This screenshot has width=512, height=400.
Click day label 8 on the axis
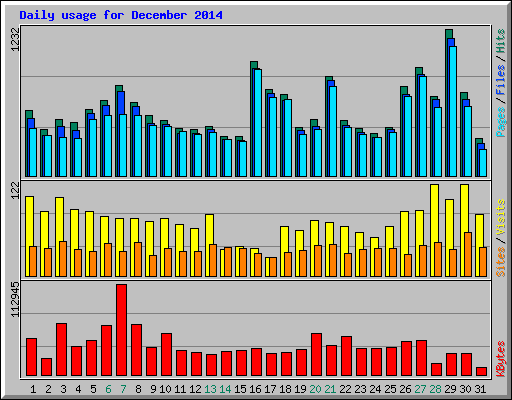click(138, 389)
